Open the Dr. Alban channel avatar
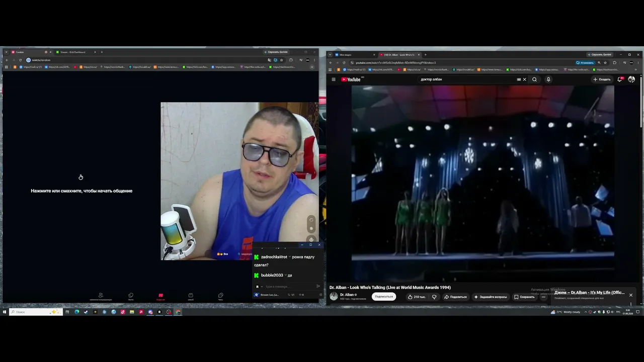644x362 pixels. [x=334, y=297]
